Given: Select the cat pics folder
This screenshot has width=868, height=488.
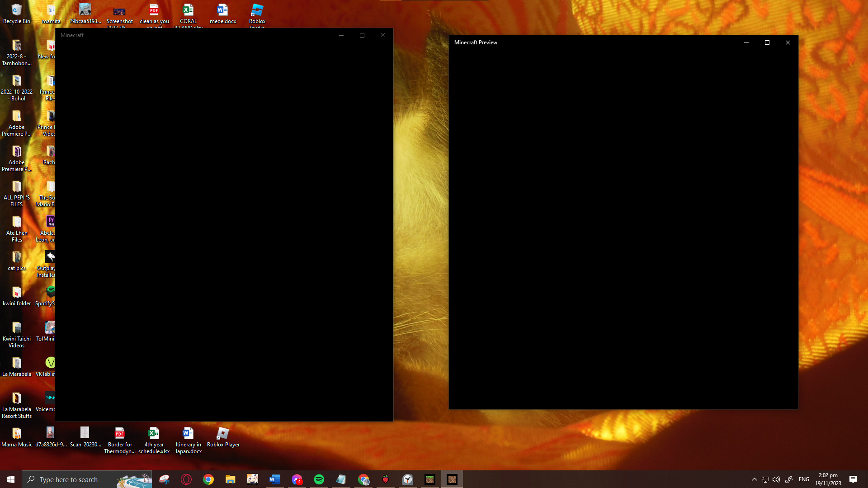Looking at the screenshot, I should (x=17, y=261).
